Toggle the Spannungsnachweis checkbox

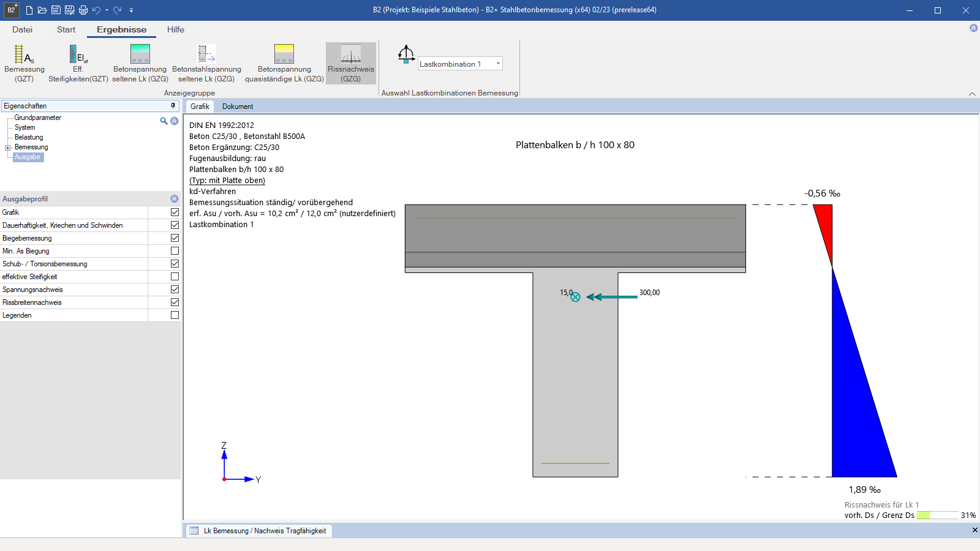pyautogui.click(x=175, y=289)
